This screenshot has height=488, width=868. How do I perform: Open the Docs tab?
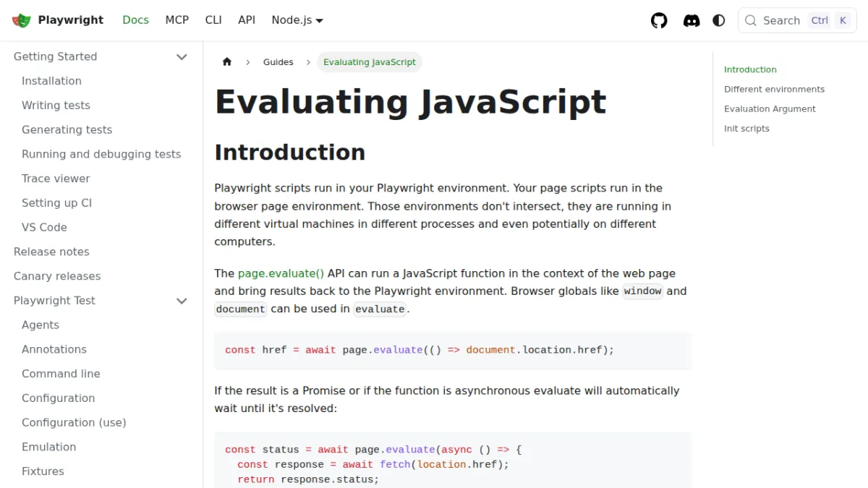click(135, 20)
